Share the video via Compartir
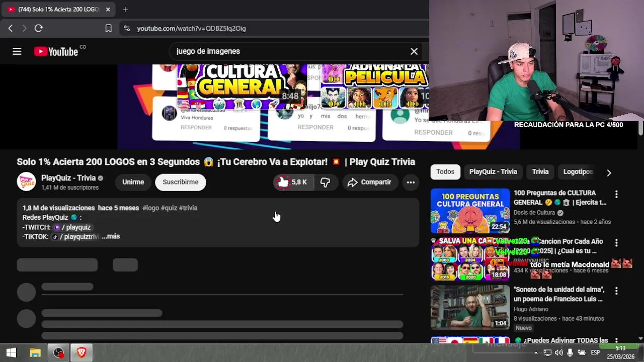This screenshot has width=644, height=362. click(369, 182)
